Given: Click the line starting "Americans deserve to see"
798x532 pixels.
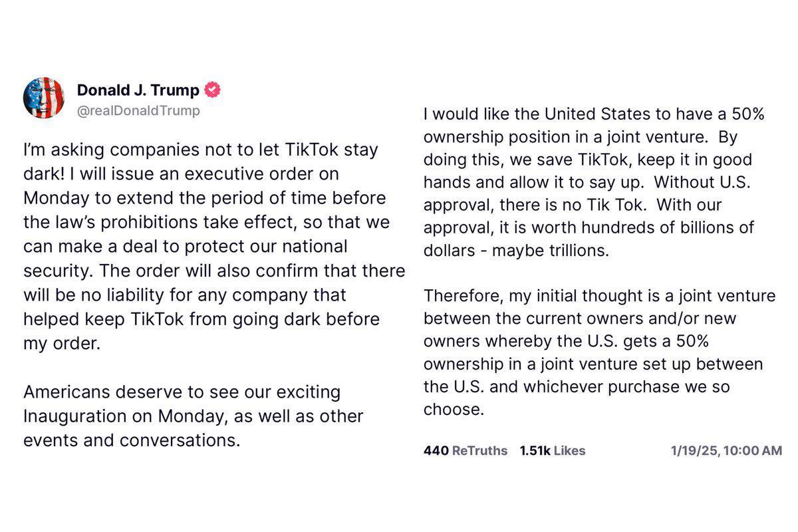Looking at the screenshot, I should coord(182,392).
